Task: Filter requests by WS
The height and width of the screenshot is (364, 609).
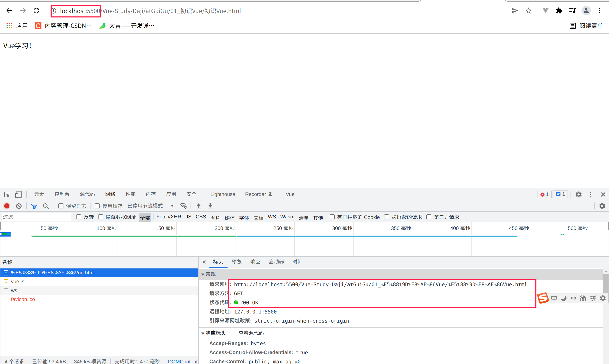Action: [272, 217]
